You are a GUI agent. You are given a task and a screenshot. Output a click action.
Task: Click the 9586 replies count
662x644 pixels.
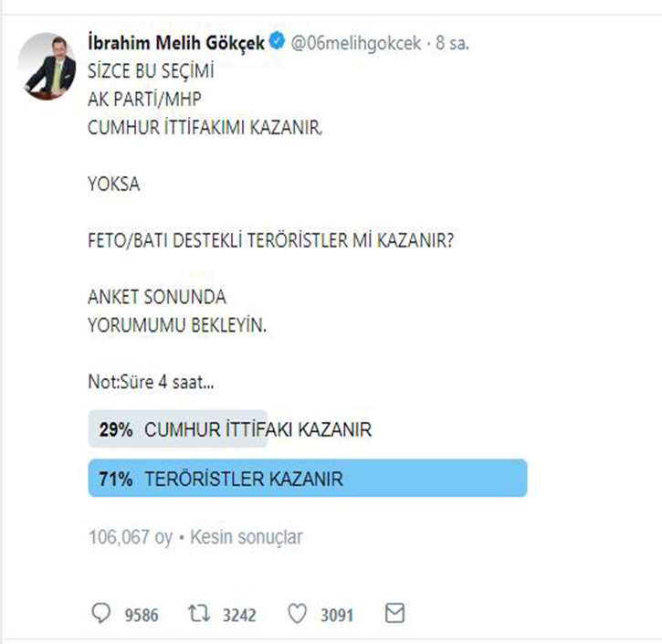click(142, 615)
